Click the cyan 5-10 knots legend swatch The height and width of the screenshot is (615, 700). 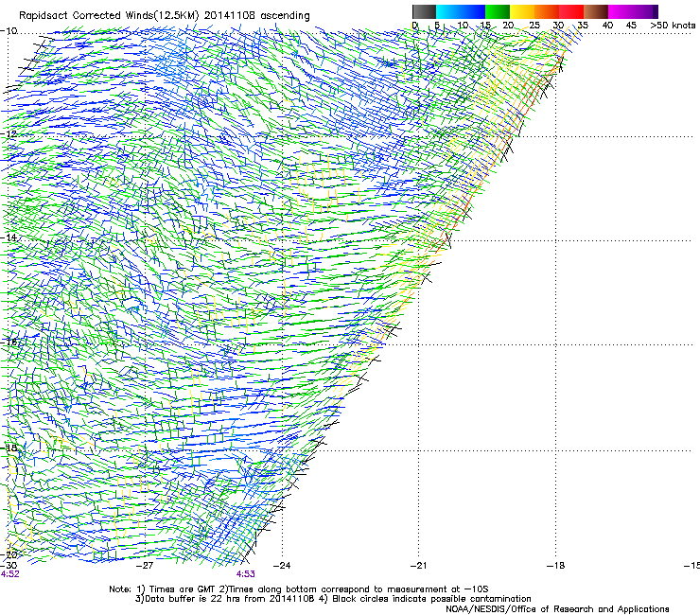pos(448,11)
